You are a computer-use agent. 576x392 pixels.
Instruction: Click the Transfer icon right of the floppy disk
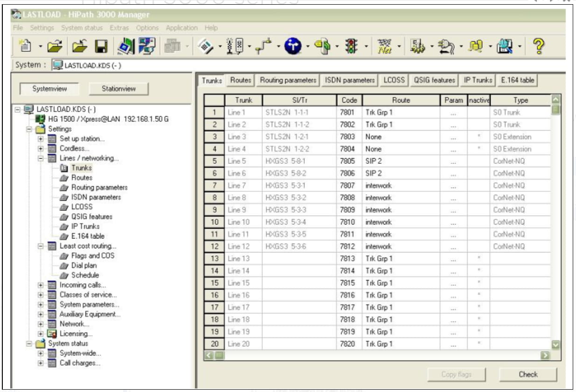click(x=126, y=46)
